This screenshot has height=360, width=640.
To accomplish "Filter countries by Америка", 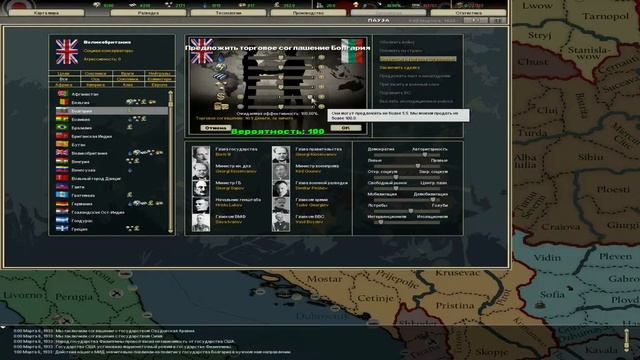I will pyautogui.click(x=96, y=85).
